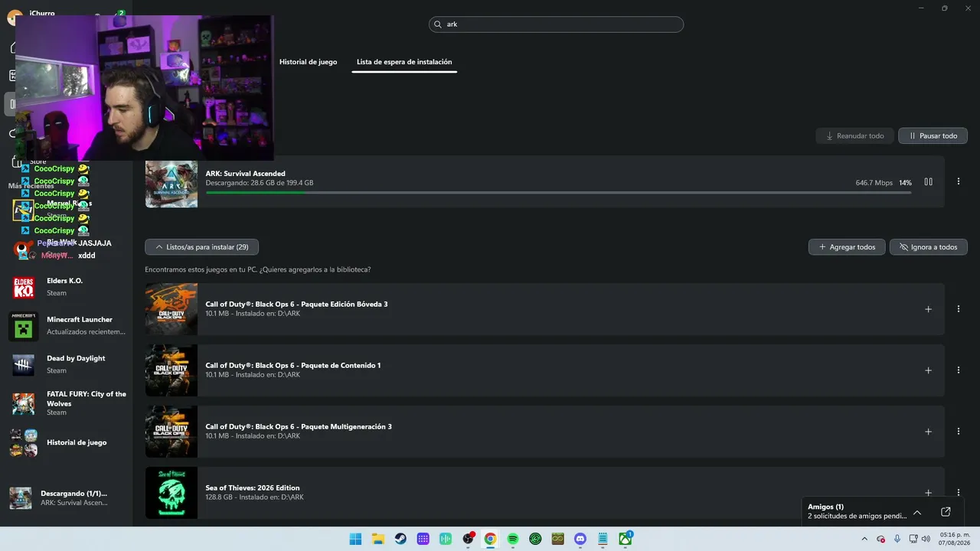Click Ignora a todos button
Viewport: 980px width, 551px height.
929,247
